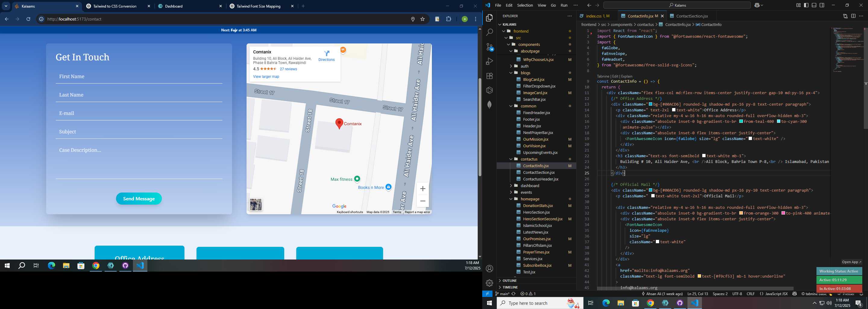Toggle the Primary Side Bar in VS Code
Screen dimensions: 868x309
[806, 5]
